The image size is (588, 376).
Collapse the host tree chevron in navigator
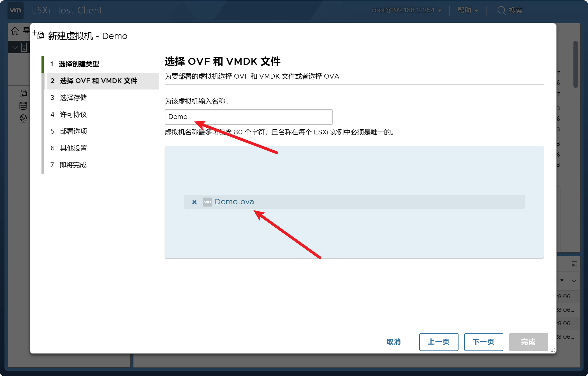pos(15,47)
